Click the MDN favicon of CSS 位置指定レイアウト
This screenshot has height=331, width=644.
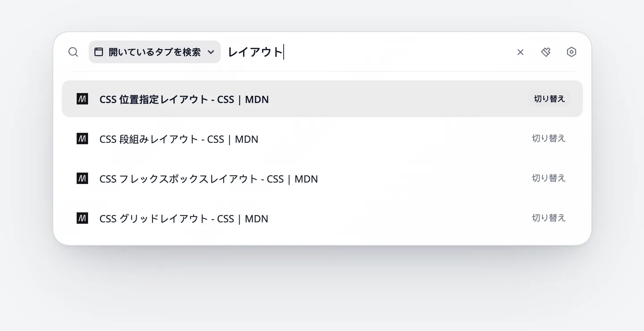[x=82, y=99]
